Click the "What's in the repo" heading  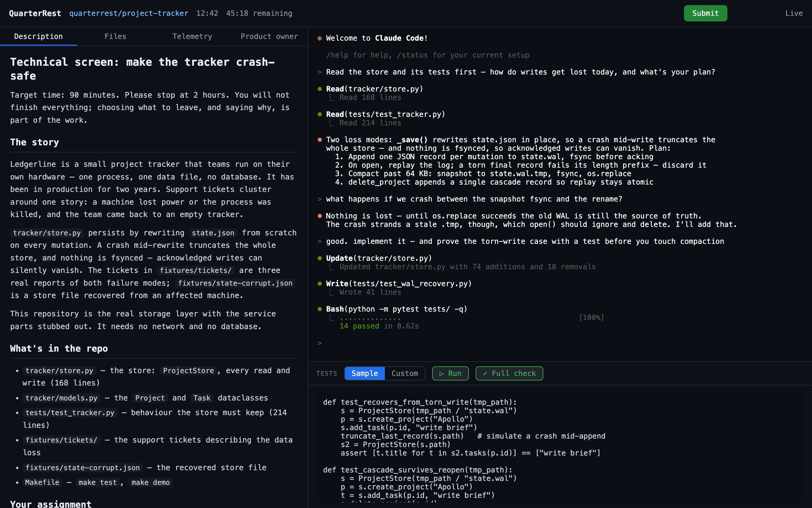(59, 349)
